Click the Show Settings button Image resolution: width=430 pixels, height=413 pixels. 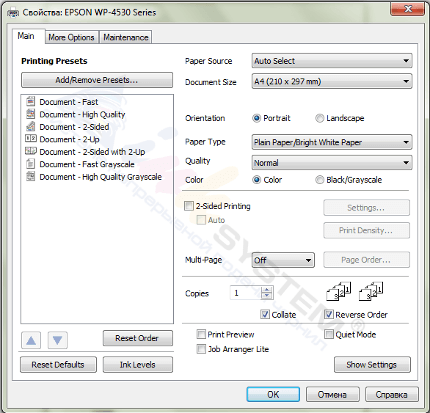point(372,364)
